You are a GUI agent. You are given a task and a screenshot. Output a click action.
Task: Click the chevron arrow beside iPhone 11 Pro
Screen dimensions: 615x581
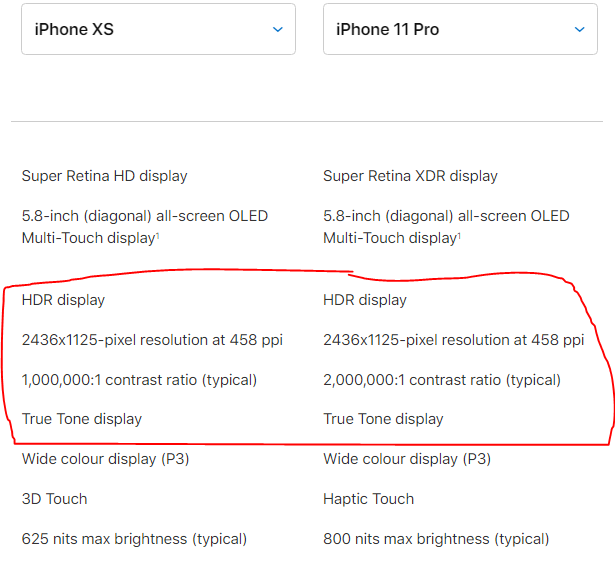click(579, 29)
